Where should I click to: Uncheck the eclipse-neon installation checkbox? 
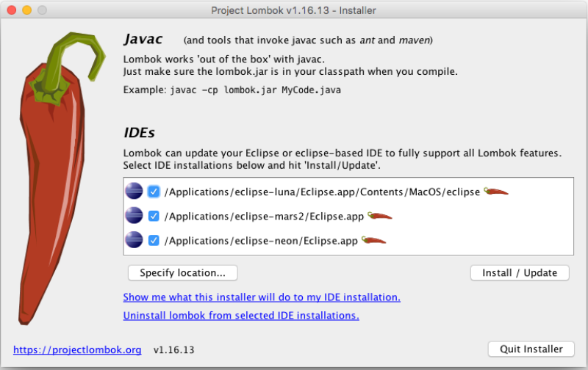coord(154,240)
